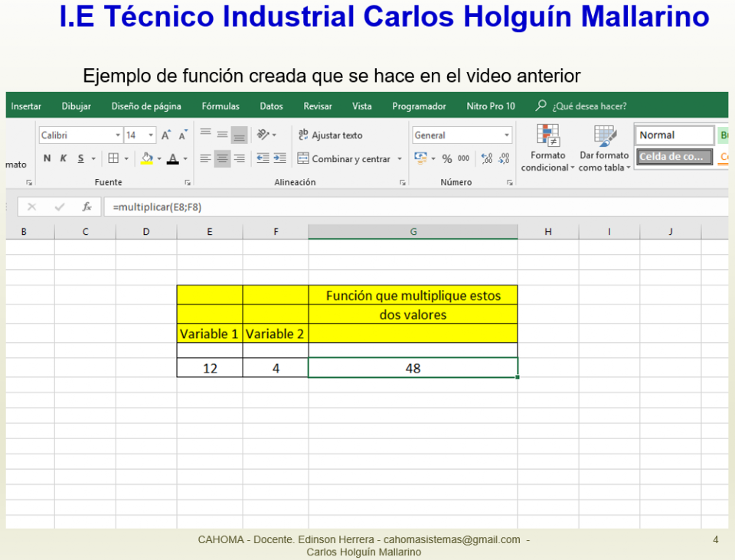Open the Fórmulas ribbon tab
This screenshot has width=735, height=560.
pos(220,106)
